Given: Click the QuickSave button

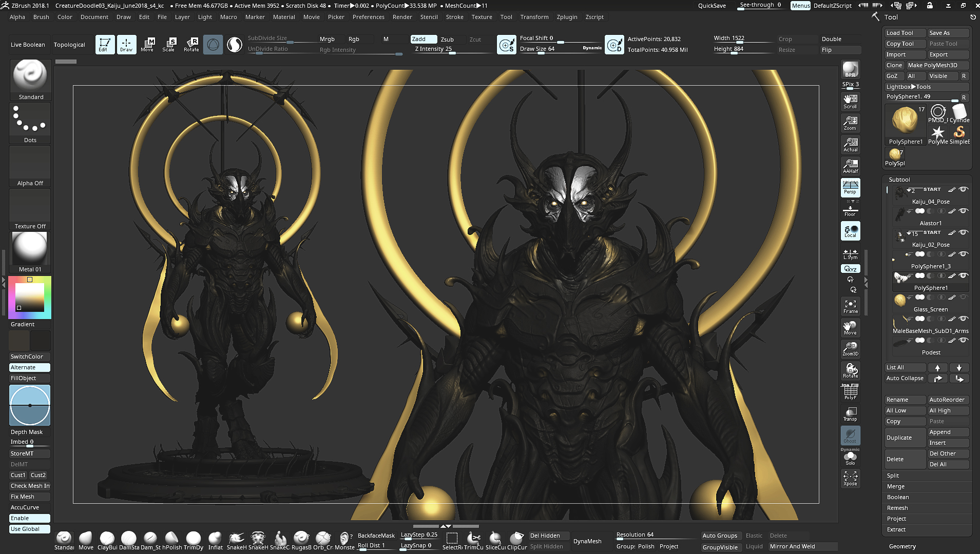Looking at the screenshot, I should [712, 6].
